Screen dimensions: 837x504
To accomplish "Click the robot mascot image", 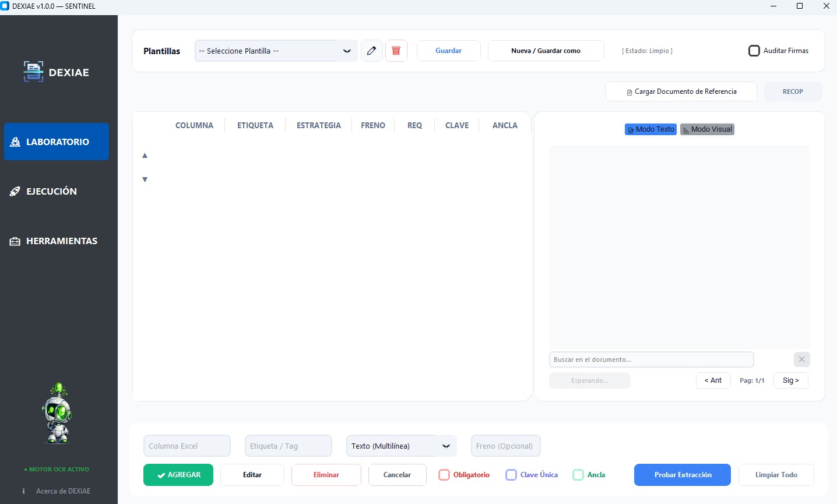I will [57, 414].
